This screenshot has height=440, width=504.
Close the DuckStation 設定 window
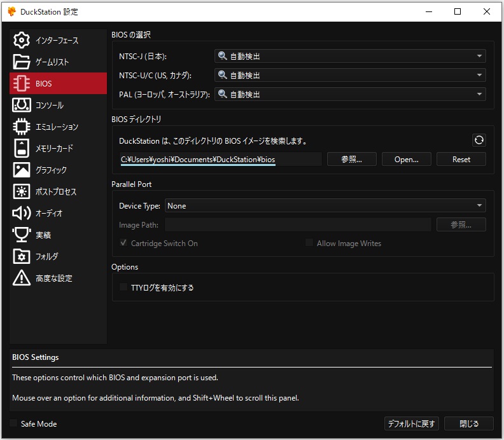[x=487, y=11]
